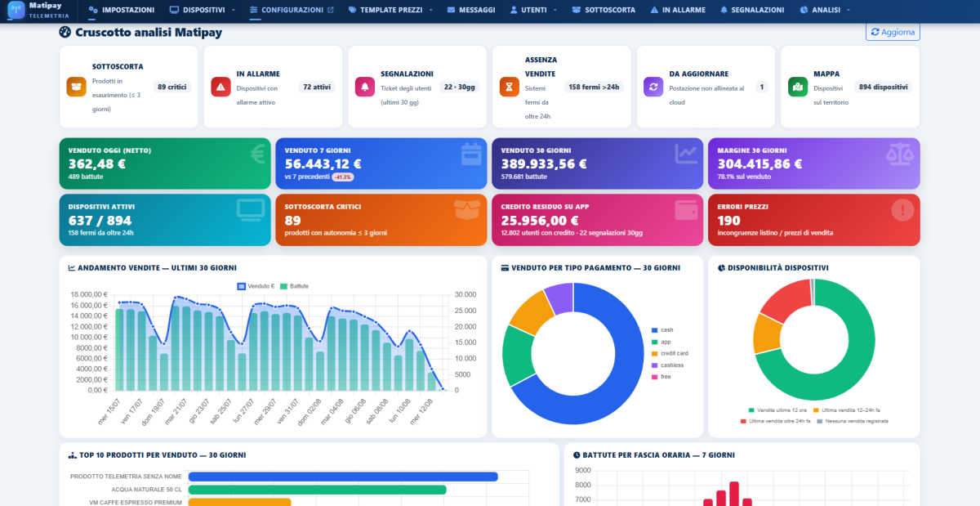This screenshot has height=506, width=980.
Task: Open the In Allarme navigation item
Action: (x=678, y=10)
